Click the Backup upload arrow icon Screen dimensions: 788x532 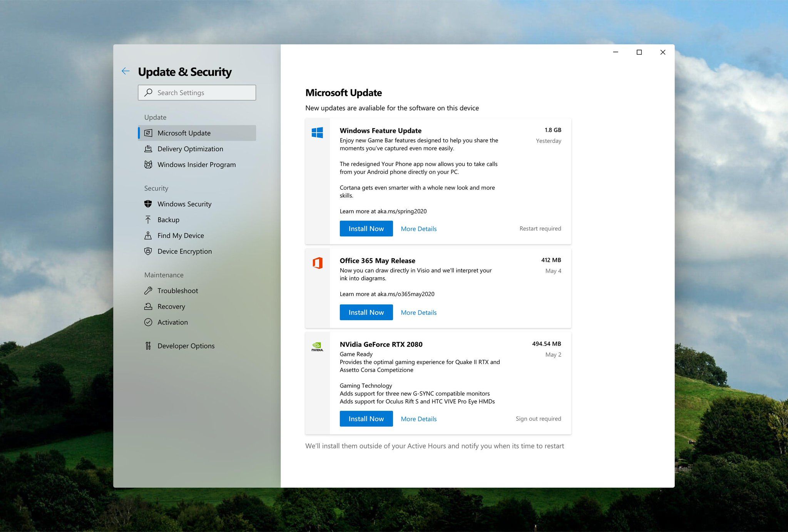(148, 219)
